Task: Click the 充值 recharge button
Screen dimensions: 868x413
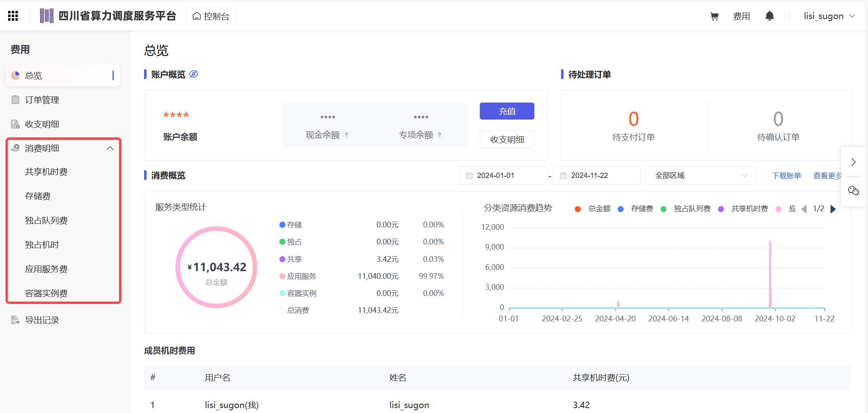Action: [x=507, y=111]
